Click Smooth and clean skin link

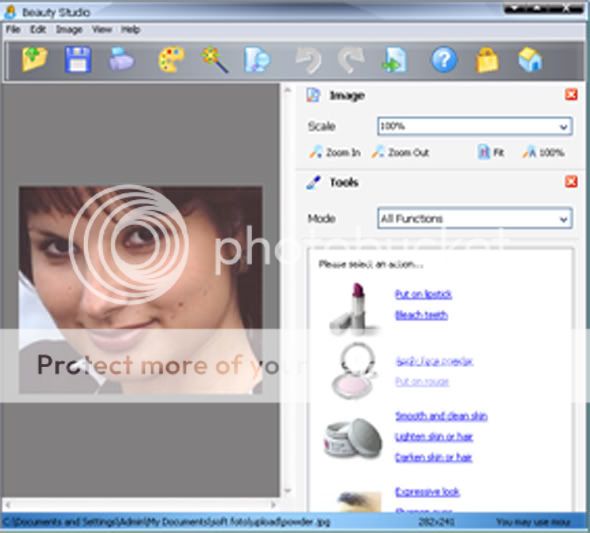point(441,416)
